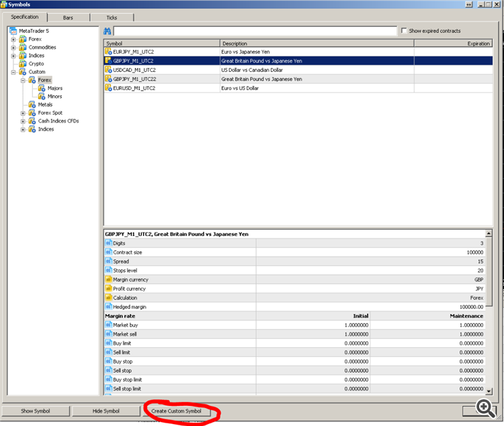Select the 'Euro vs US Dollar' description

[240, 88]
